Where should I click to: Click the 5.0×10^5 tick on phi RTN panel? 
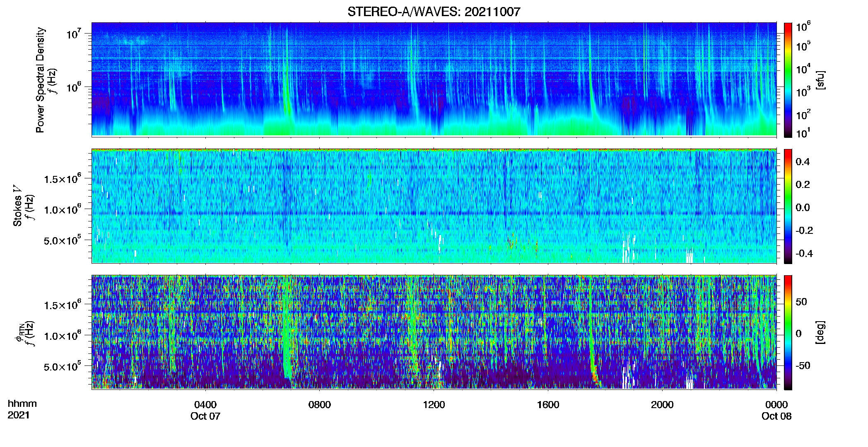tap(63, 366)
